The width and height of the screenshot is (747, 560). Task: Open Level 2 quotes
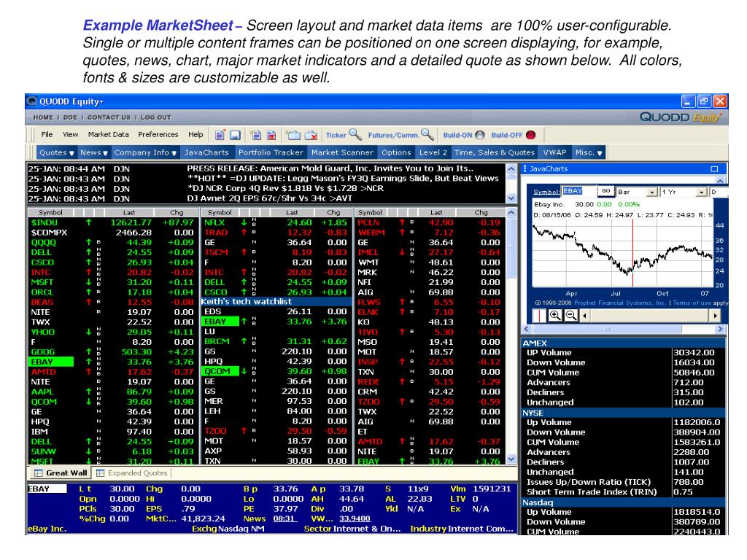pos(433,152)
